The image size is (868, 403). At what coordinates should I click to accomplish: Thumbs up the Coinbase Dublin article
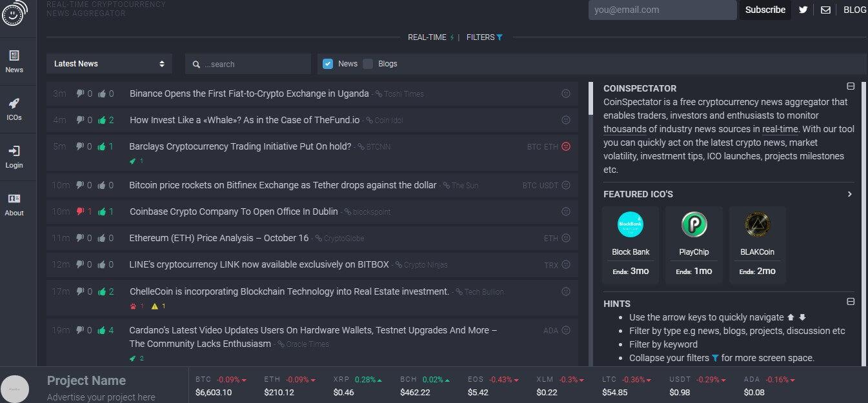[x=102, y=211]
